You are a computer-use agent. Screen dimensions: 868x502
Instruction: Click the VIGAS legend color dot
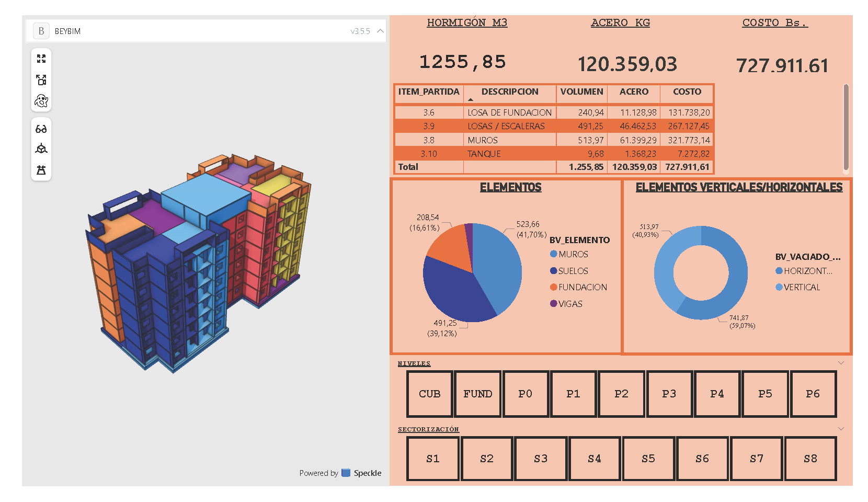[553, 304]
